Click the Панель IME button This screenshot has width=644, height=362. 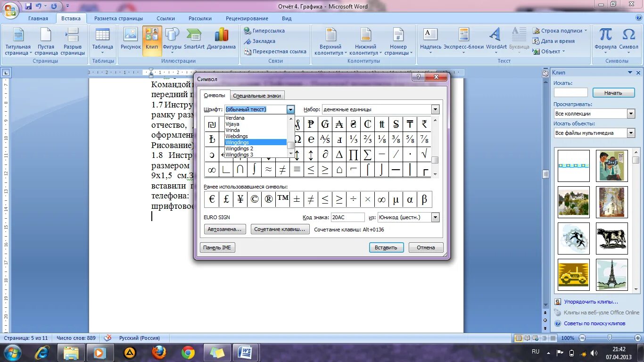coord(217,247)
